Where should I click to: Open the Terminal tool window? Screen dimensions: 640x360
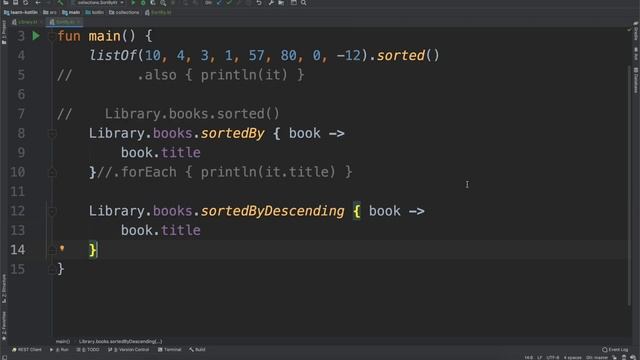click(x=169, y=350)
